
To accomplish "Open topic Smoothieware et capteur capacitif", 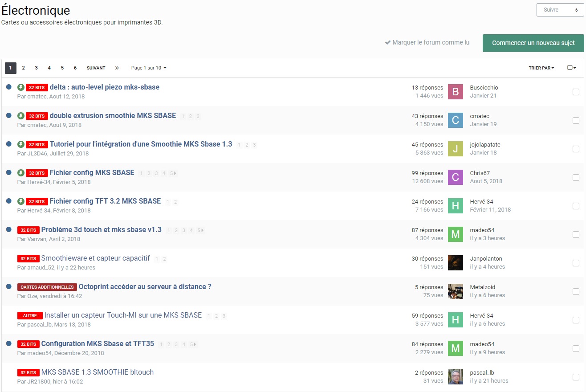I will point(95,258).
